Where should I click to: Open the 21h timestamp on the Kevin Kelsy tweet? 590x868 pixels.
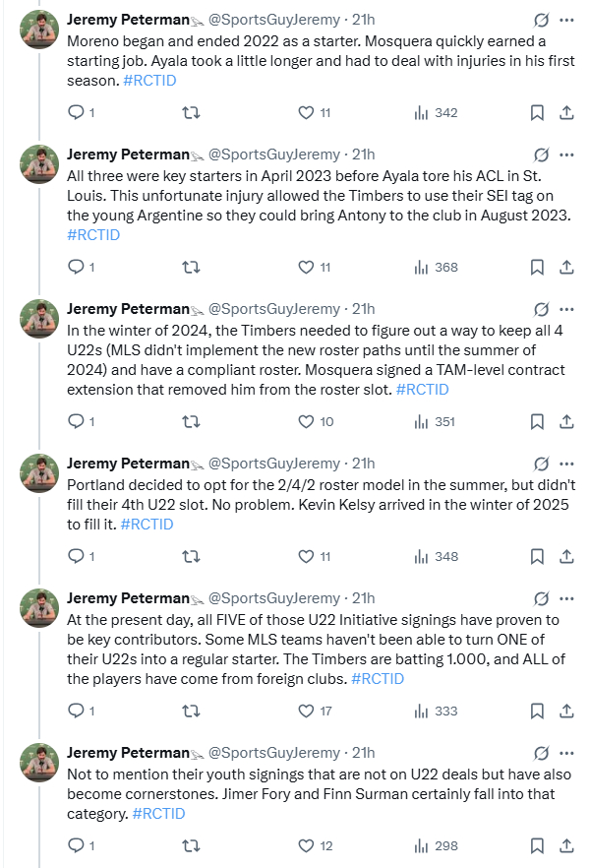click(363, 464)
